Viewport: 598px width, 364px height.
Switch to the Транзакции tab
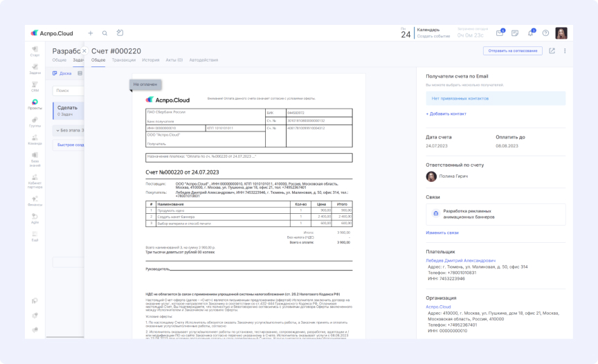tap(124, 60)
